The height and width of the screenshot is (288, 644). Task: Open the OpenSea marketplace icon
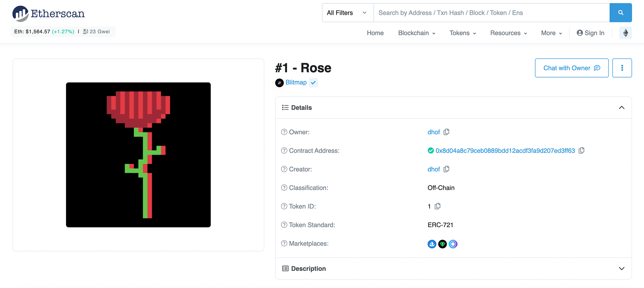coord(432,244)
